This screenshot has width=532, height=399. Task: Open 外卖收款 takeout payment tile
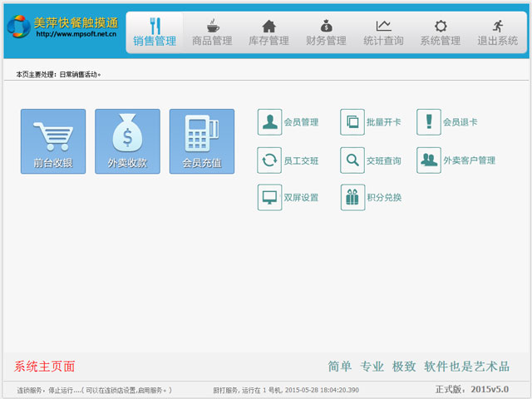tap(127, 141)
